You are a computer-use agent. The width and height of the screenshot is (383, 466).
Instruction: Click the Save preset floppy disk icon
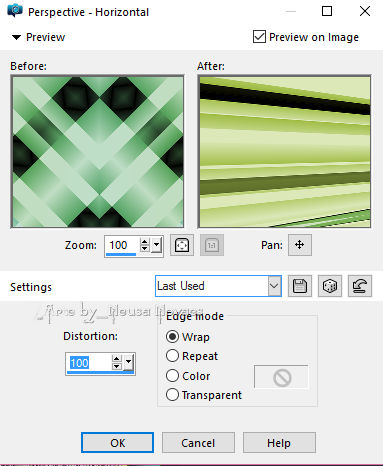point(300,286)
